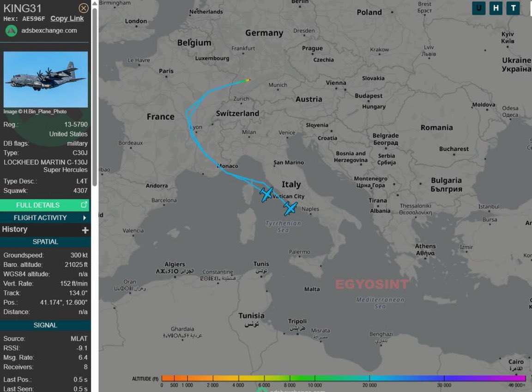Image resolution: width=532 pixels, height=392 pixels.
Task: Select the aircraft icon west of Vatican City
Action: click(266, 194)
